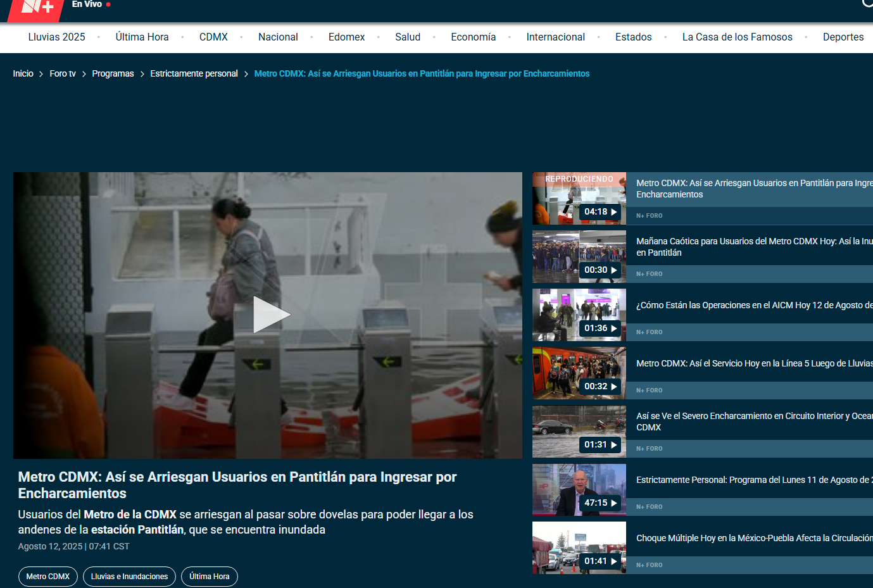Click the N+ logo in header
The image size is (873, 588).
click(38, 6)
